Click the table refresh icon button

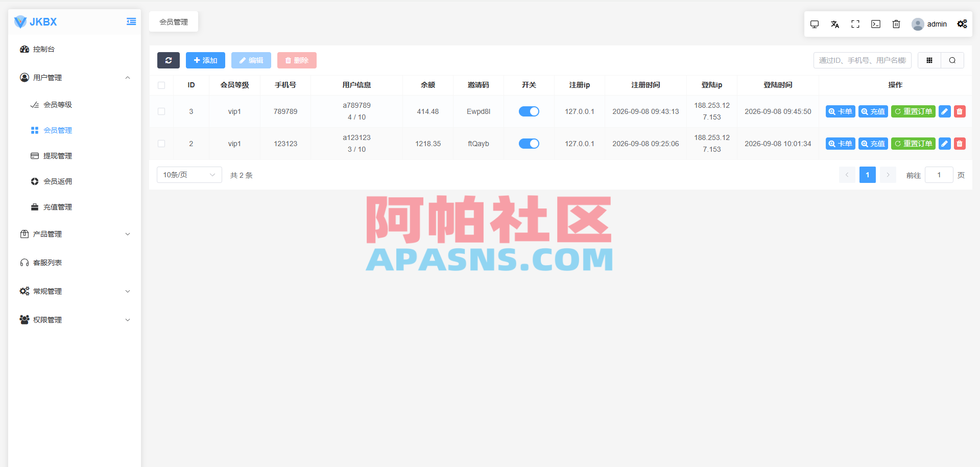[169, 60]
